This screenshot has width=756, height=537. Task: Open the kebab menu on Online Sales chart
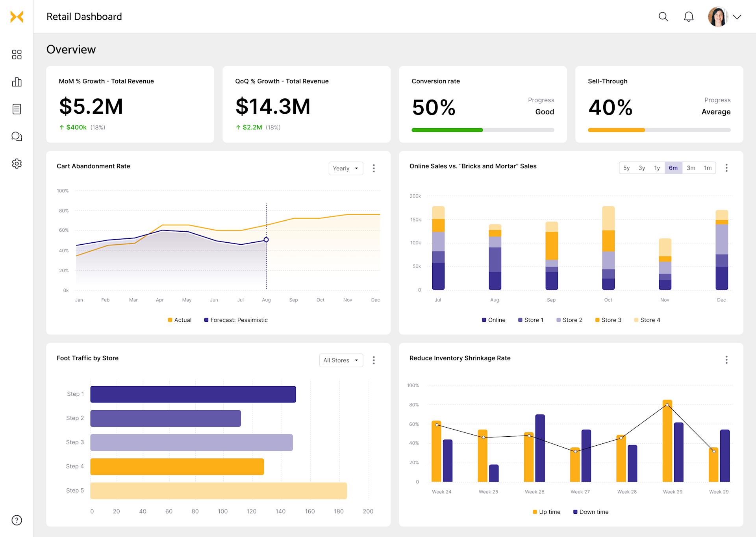tap(726, 168)
